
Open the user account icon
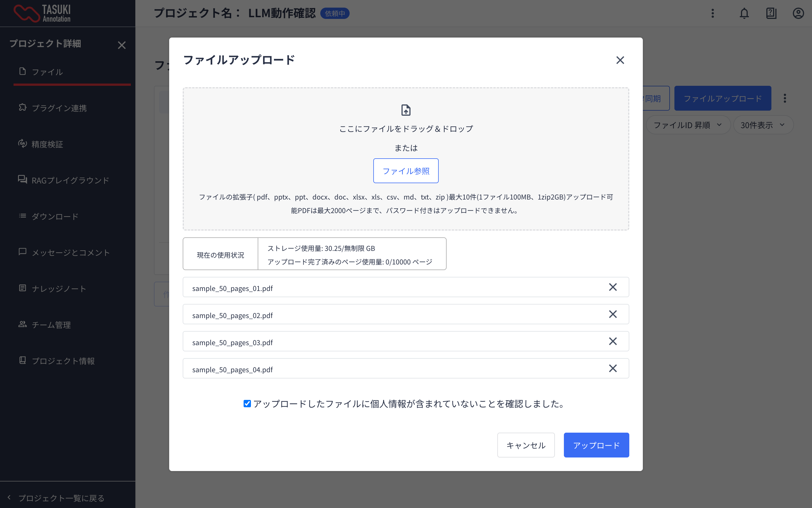(798, 14)
